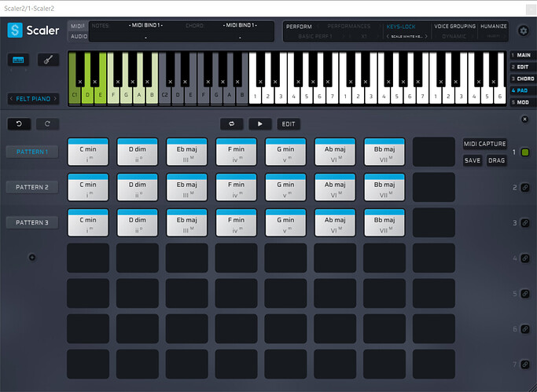Screen dimensions: 537x392
Task: Click the EDIT button
Action: 289,124
